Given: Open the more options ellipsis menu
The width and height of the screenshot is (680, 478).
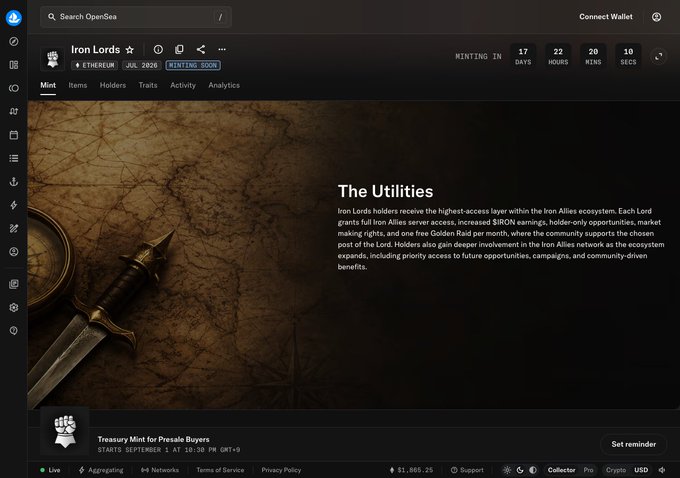Looking at the screenshot, I should [x=222, y=49].
